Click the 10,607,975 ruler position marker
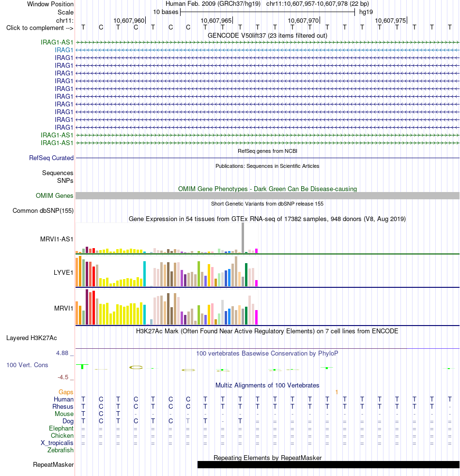The image size is (460, 476). pyautogui.click(x=391, y=21)
